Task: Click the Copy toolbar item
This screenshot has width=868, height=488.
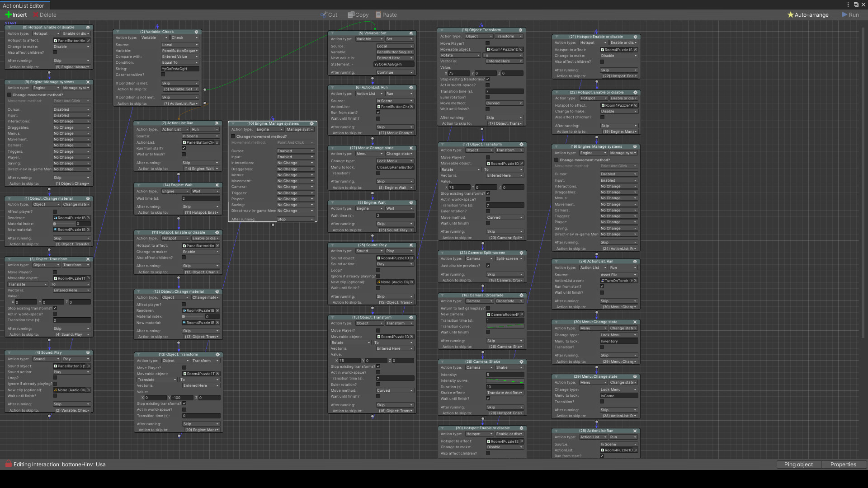Action: pyautogui.click(x=358, y=15)
